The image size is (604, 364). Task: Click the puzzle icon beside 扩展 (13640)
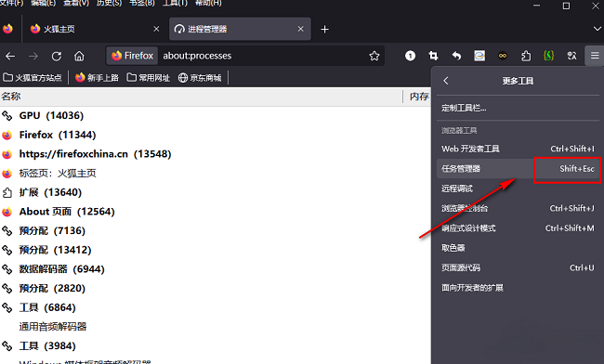7,192
